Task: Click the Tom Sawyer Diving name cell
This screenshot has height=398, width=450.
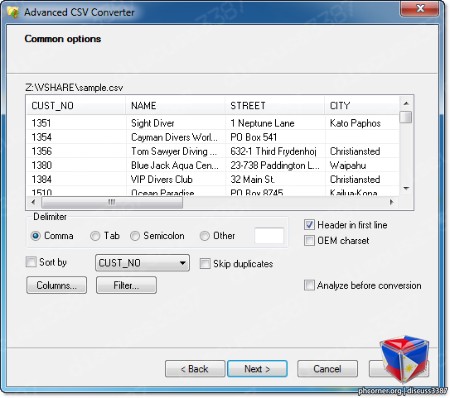Action: click(x=176, y=151)
